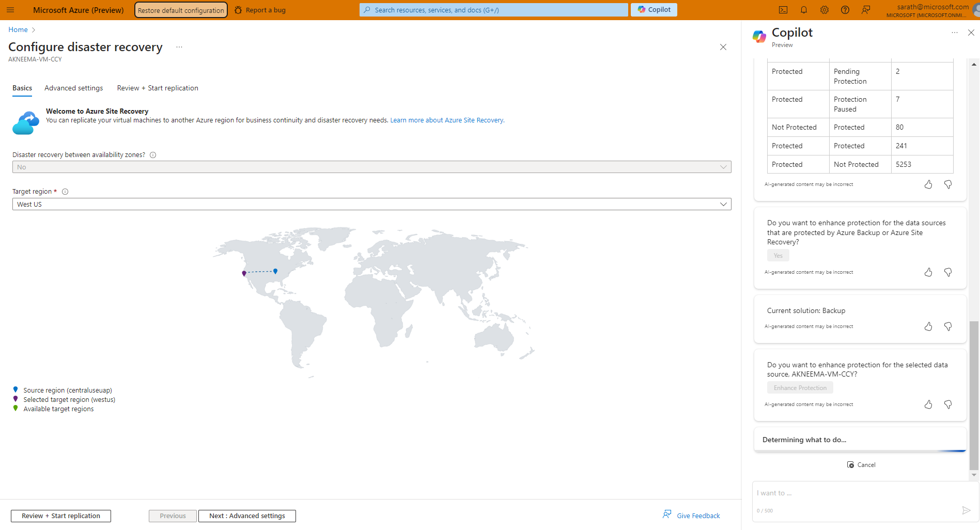Viewport: 980px width, 530px height.
Task: Open the notifications bell
Action: pos(804,10)
